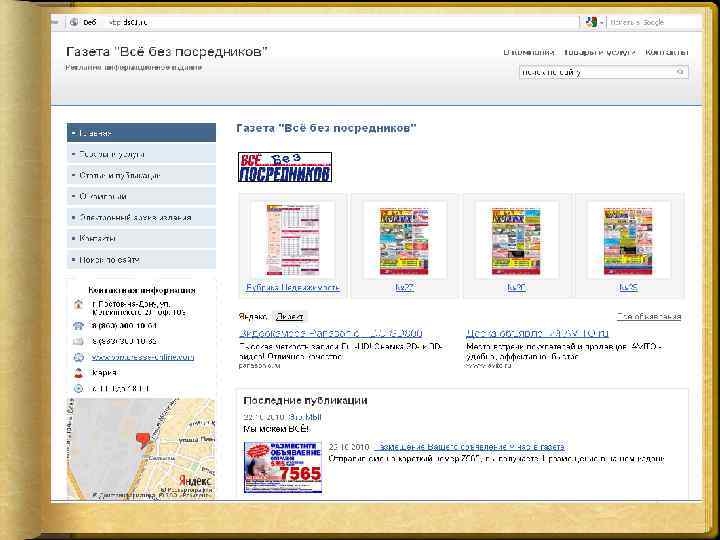Viewport: 720px width, 540px height.
Task: Click the №25 issue link text
Action: [x=628, y=288]
